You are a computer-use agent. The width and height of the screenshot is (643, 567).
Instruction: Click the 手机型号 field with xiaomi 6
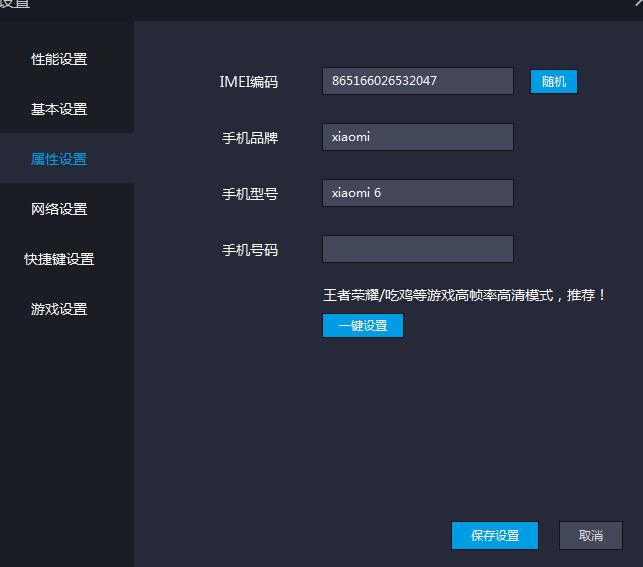418,193
